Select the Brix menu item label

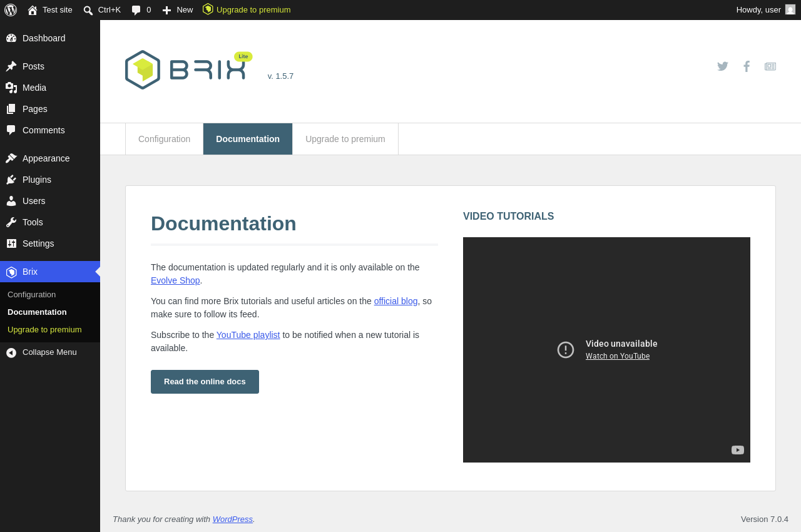click(x=30, y=272)
